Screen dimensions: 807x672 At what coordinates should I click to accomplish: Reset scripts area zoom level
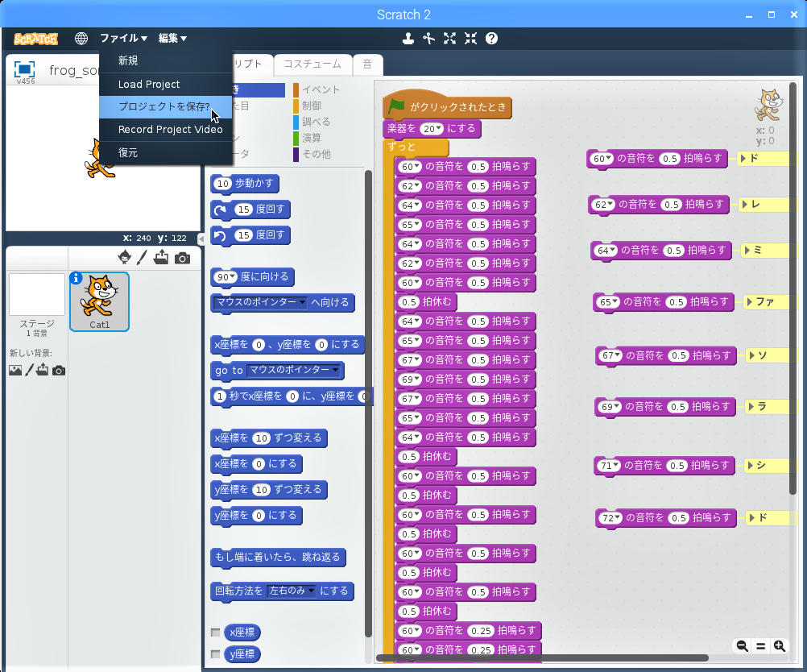[x=760, y=645]
